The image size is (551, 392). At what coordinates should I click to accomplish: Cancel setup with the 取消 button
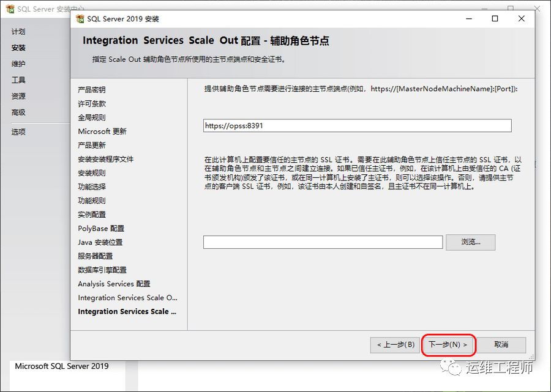(x=501, y=345)
